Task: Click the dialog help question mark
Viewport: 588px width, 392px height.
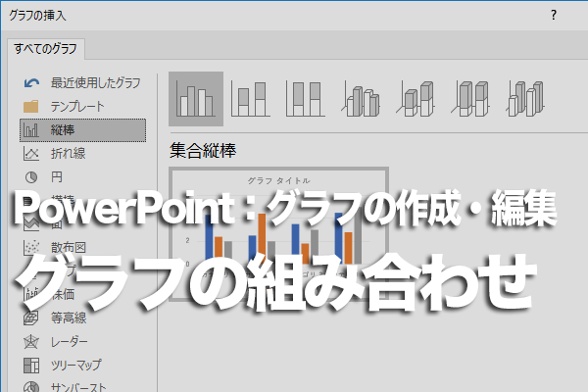Action: click(554, 16)
